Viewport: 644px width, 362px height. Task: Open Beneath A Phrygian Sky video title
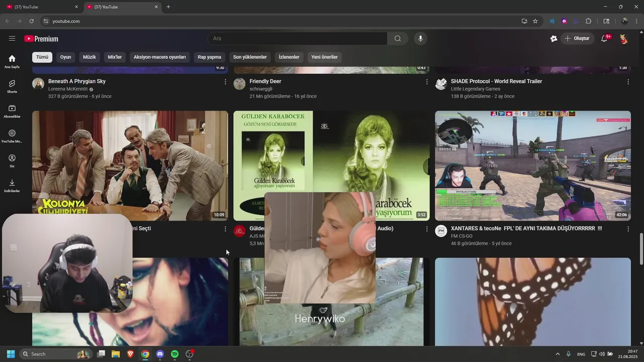tap(77, 81)
